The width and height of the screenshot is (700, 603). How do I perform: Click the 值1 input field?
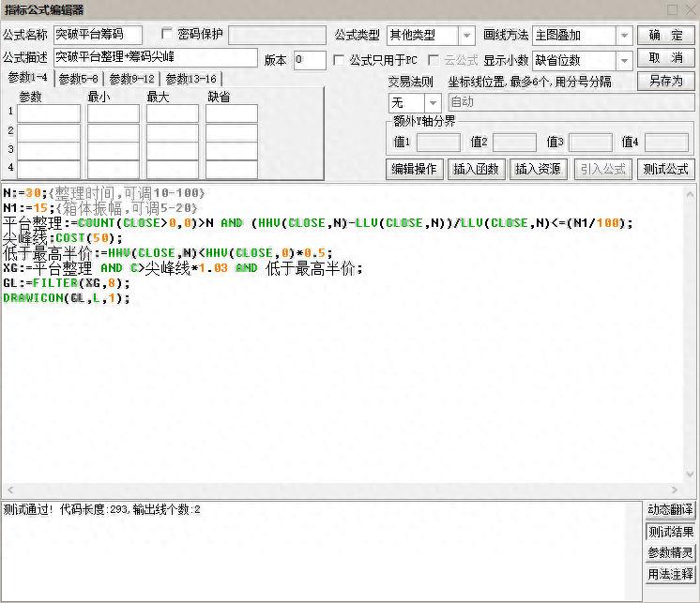point(438,143)
